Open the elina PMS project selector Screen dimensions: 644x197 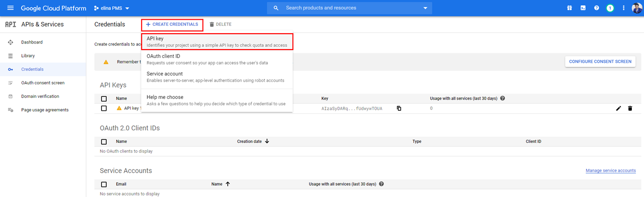tap(111, 8)
